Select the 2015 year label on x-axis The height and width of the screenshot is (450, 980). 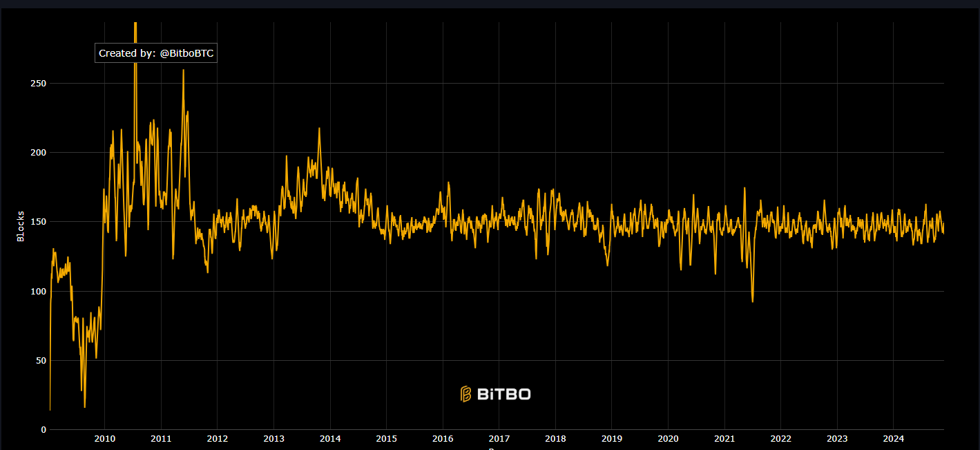[387, 438]
